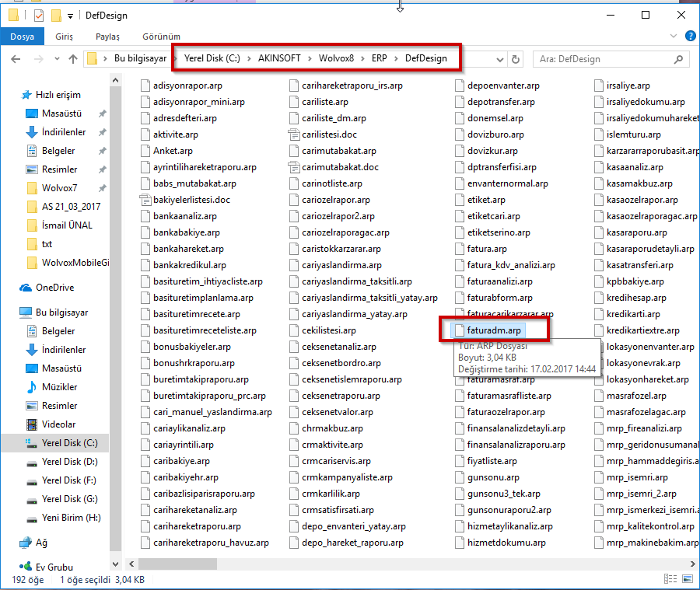Screen dimensions: 700x590
Task: Open the txt folder in sidebar
Action: [x=47, y=244]
